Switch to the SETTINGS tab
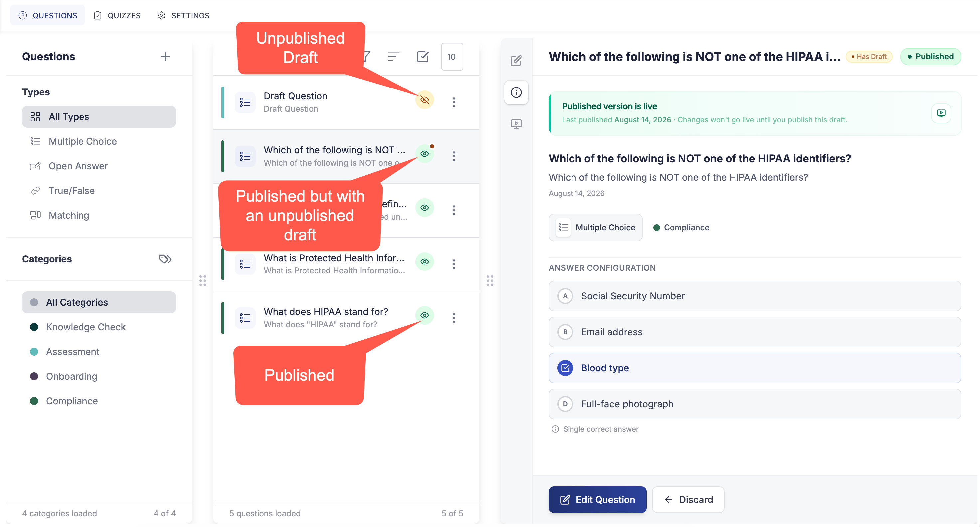Screen dimensions: 980x527 183,15
